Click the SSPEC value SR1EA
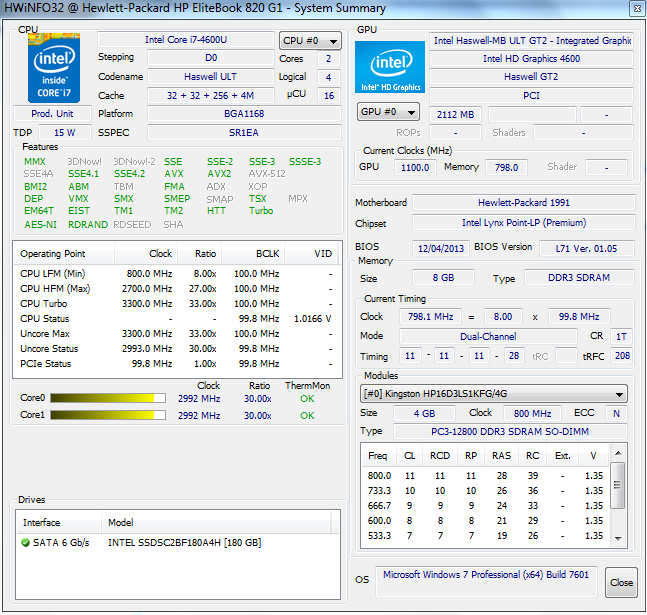Screen dimensions: 647x615 pos(244,132)
